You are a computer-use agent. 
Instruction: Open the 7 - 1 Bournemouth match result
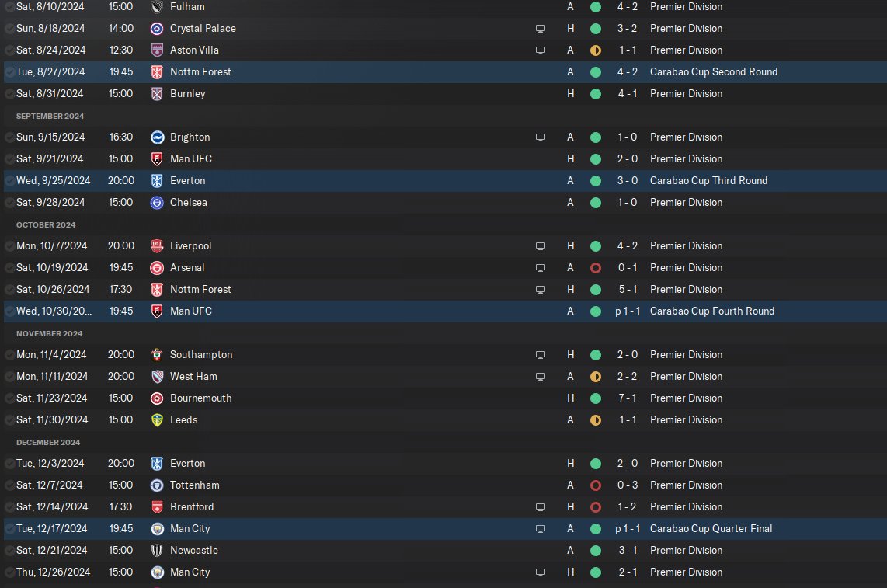click(x=628, y=398)
